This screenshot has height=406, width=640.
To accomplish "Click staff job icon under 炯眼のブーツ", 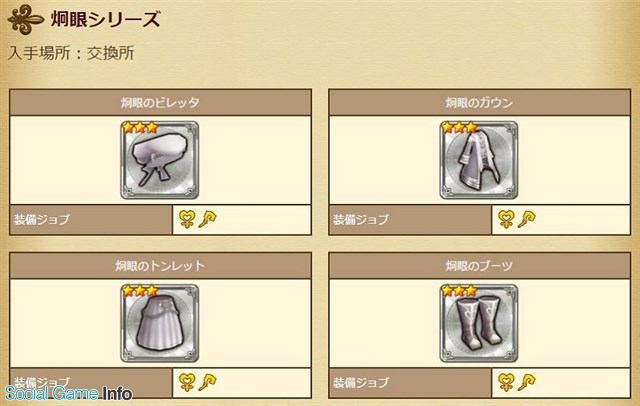I will 527,382.
